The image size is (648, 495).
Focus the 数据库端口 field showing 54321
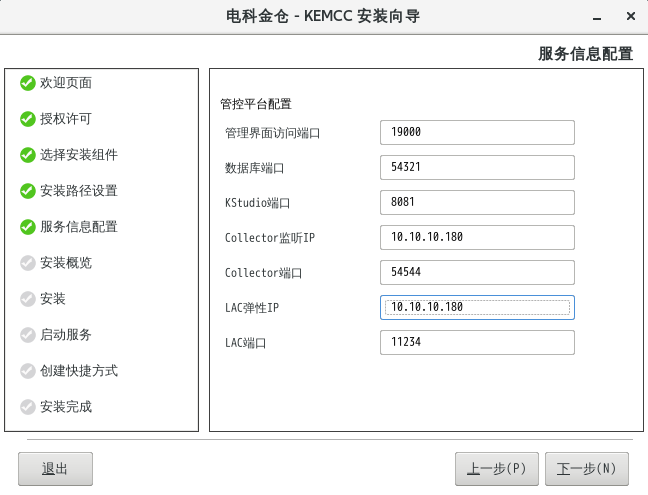click(477, 167)
